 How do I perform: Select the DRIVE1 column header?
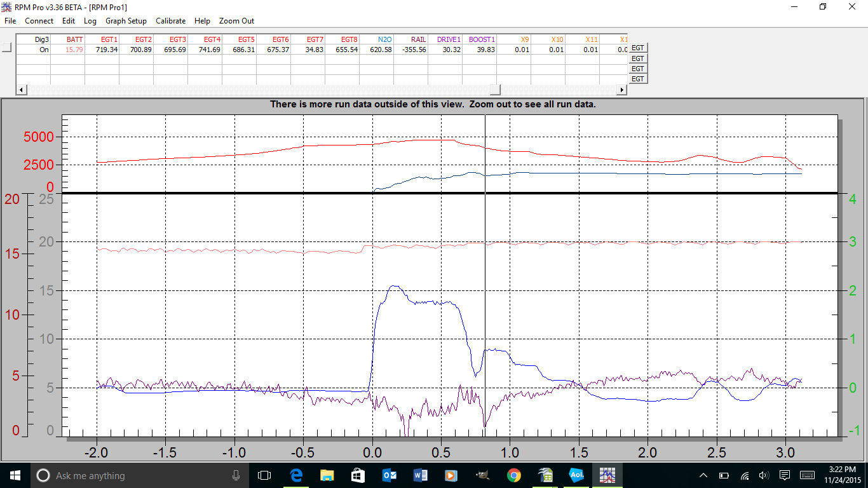pos(449,39)
